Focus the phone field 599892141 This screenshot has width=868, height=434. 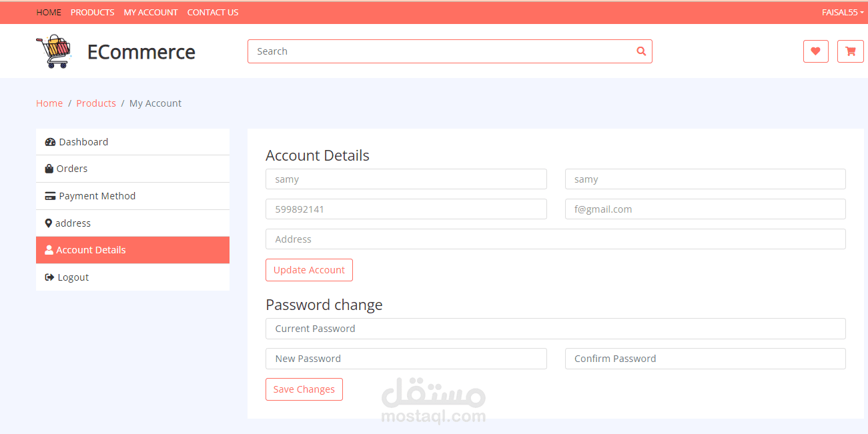(406, 209)
